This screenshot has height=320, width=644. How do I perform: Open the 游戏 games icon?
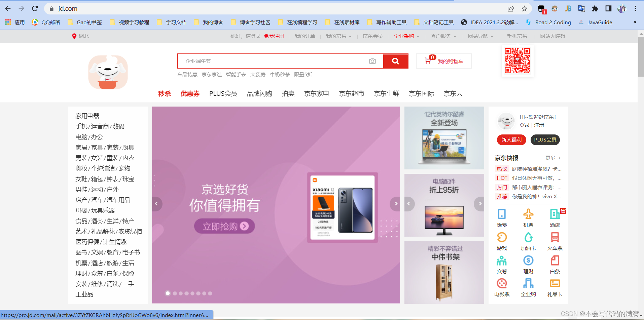point(502,237)
